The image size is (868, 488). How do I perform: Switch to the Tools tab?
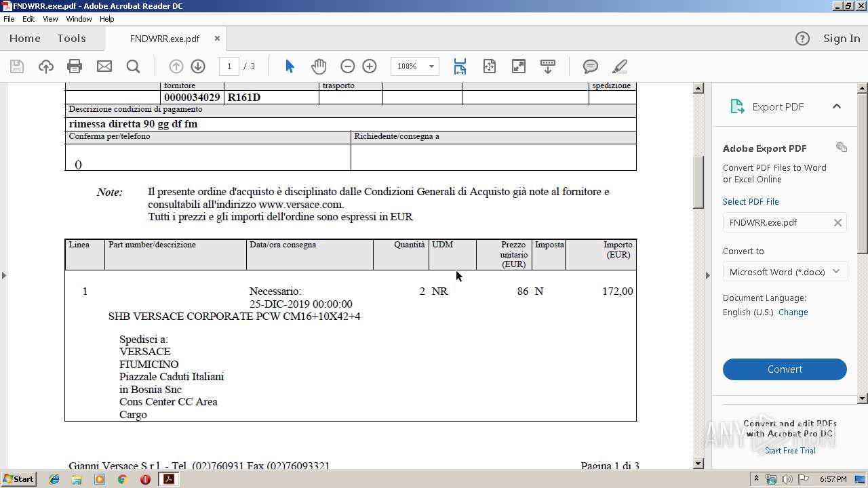pos(71,39)
